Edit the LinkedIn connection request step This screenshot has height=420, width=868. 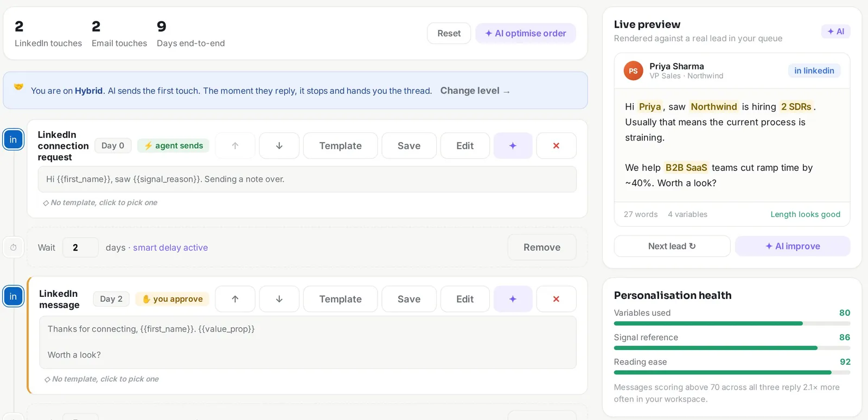click(465, 145)
